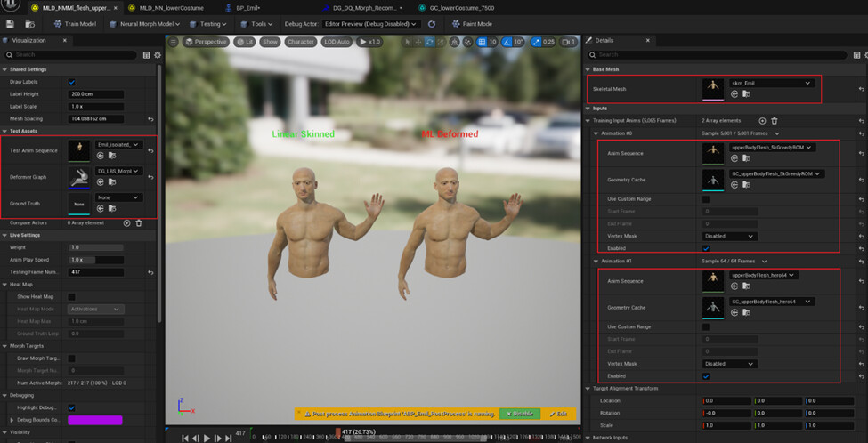Click Edit on the post process warning
Viewport: 868px width, 443px height.
click(558, 414)
